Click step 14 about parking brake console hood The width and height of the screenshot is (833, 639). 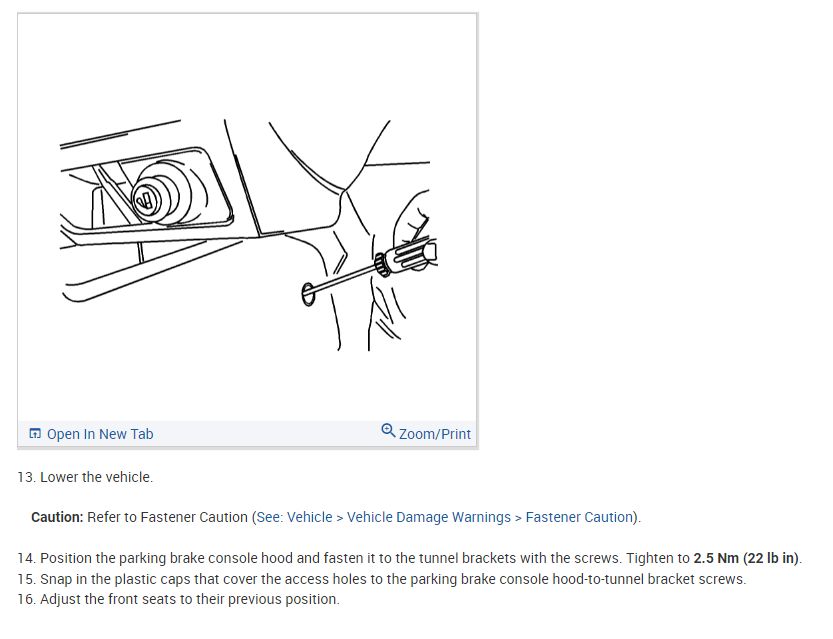pyautogui.click(x=410, y=558)
